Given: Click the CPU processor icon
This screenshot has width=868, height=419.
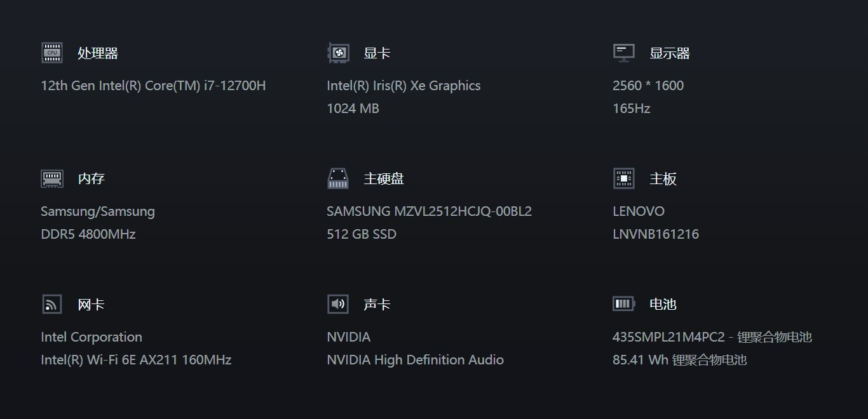Looking at the screenshot, I should (52, 53).
